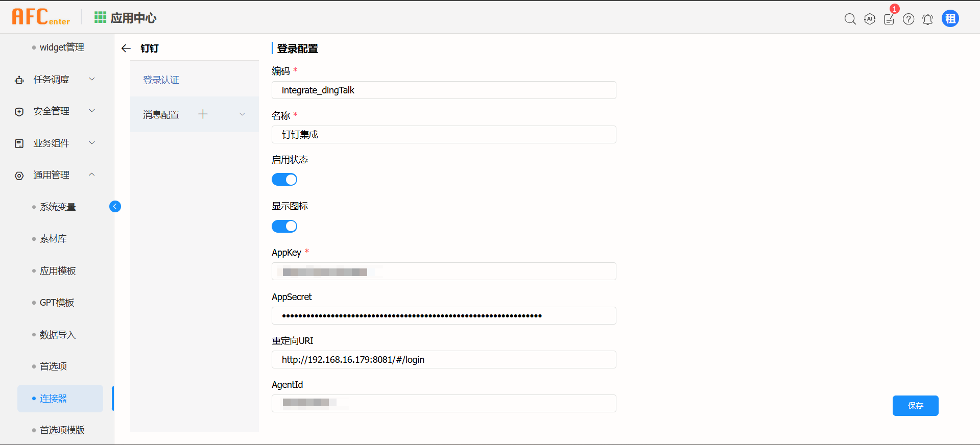Toggle the 显示图标 switch

pos(284,226)
